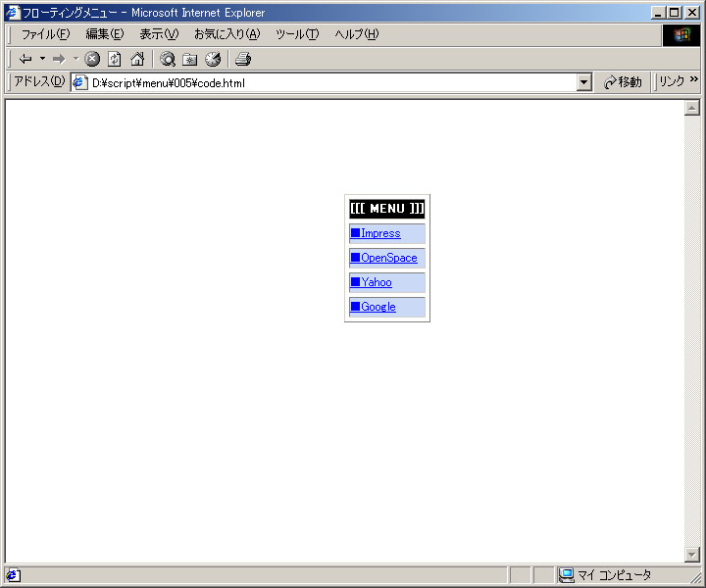The image size is (706, 588).
Task: Refresh the page using the Refresh icon
Action: click(115, 59)
